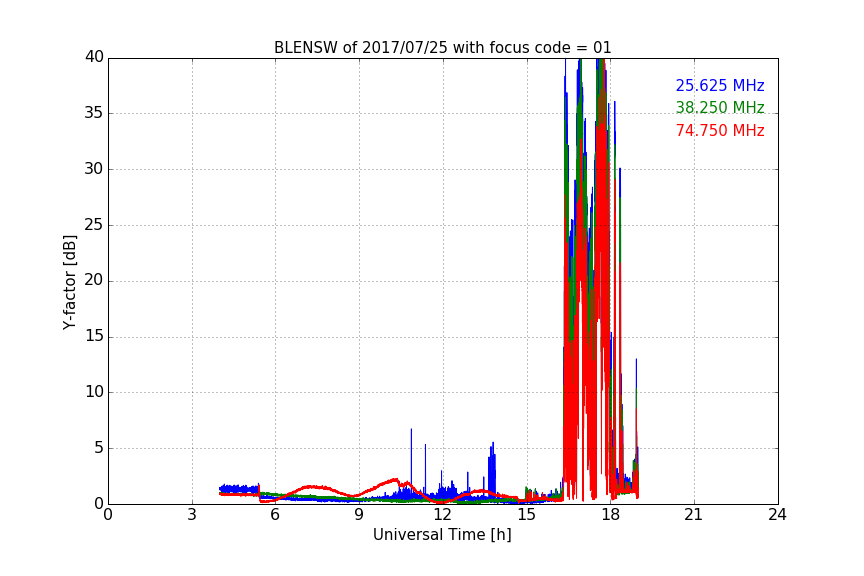Screen dimensions: 864x576
Task: Click the y-axis tick label 35
Action: (x=94, y=113)
